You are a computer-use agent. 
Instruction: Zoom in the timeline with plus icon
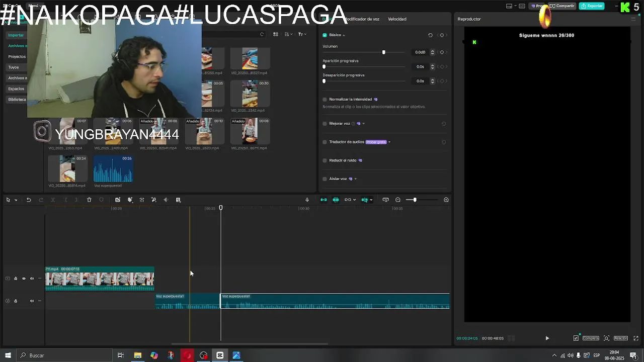click(x=446, y=200)
